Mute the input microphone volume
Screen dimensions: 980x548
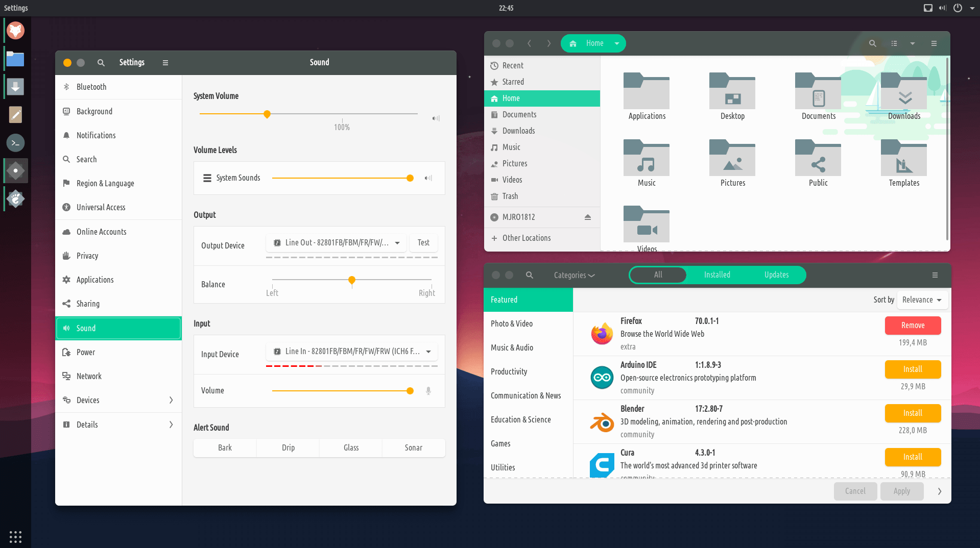428,391
